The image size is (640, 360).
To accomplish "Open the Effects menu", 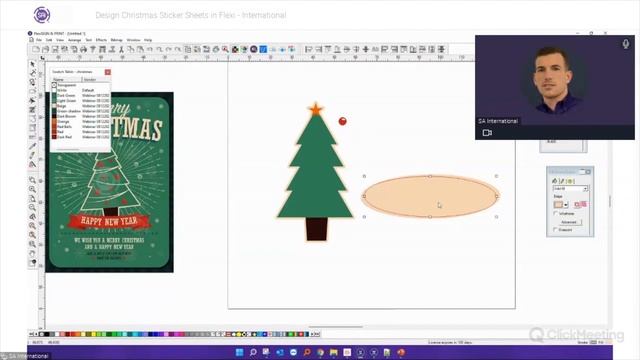I will coord(101,40).
